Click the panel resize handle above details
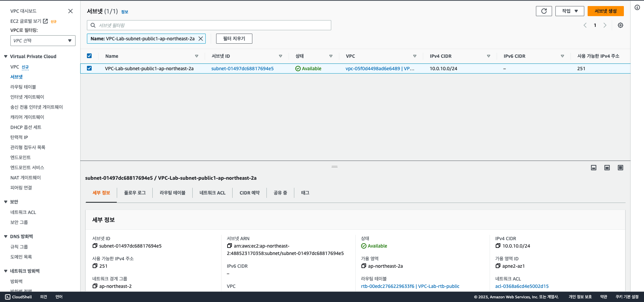Screen dimensions: 644x302 335,167
